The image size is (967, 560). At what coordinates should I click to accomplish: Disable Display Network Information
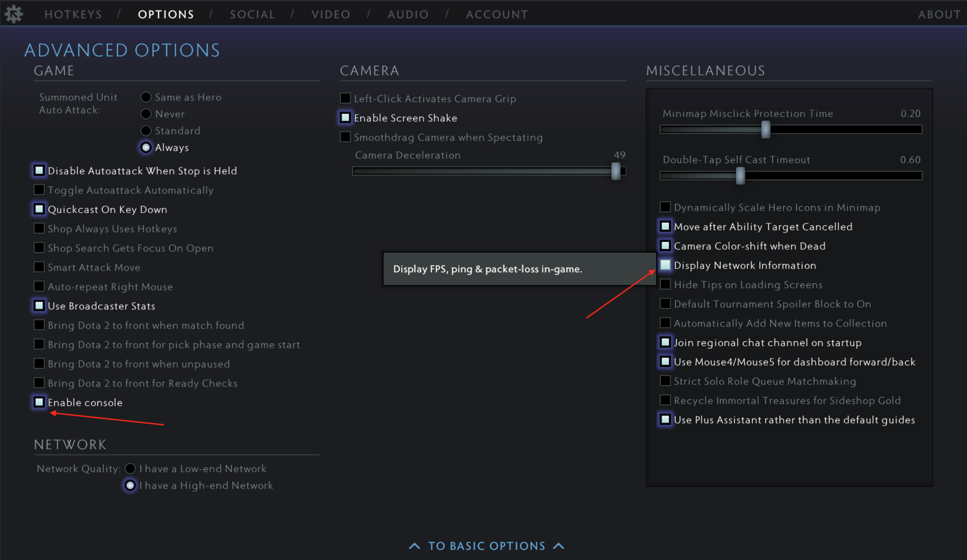coord(665,265)
